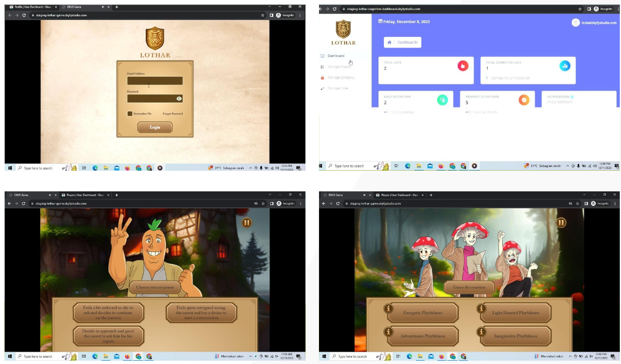621x364 pixels.
Task: Reload the page in the login window browser
Action: (x=24, y=15)
